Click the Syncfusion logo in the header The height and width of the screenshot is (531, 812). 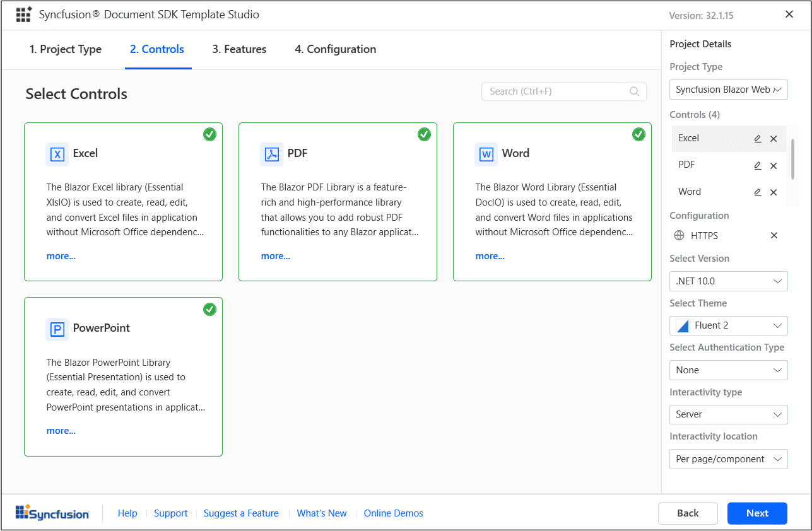(x=23, y=14)
